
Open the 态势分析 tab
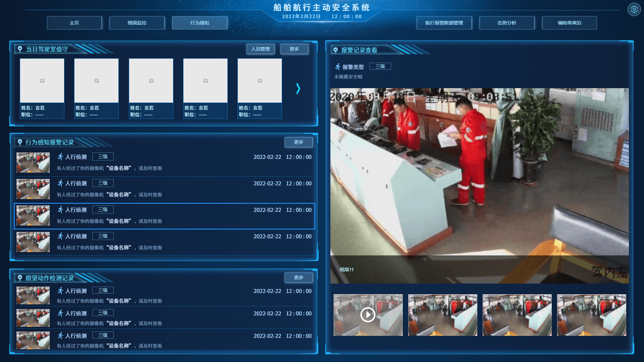[x=506, y=23]
